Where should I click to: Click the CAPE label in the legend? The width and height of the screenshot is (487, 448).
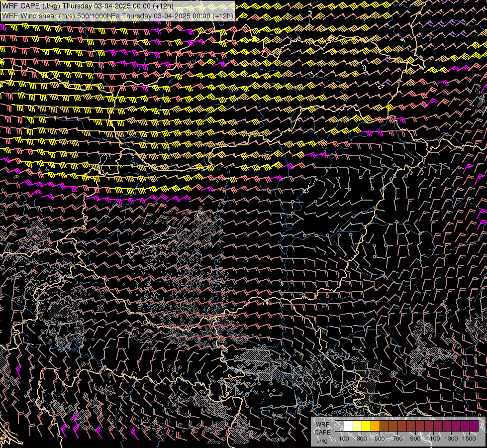pos(322,433)
